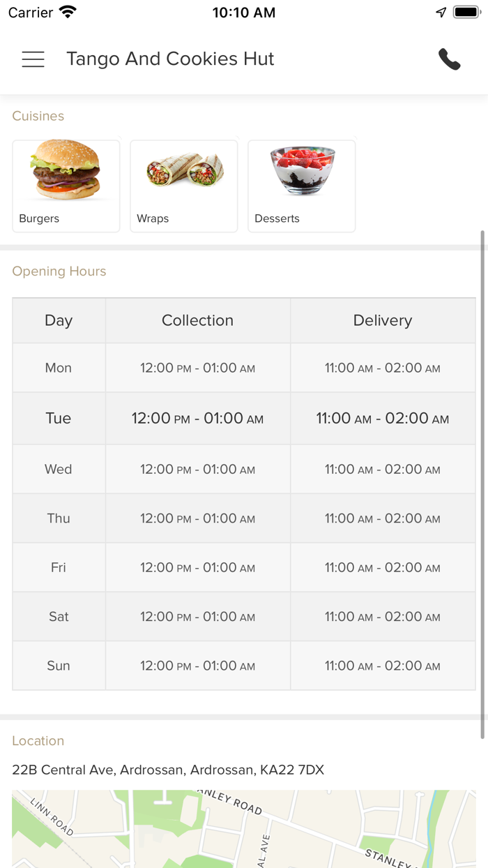
Task: Select the Burgers cuisine image
Action: [x=66, y=171]
